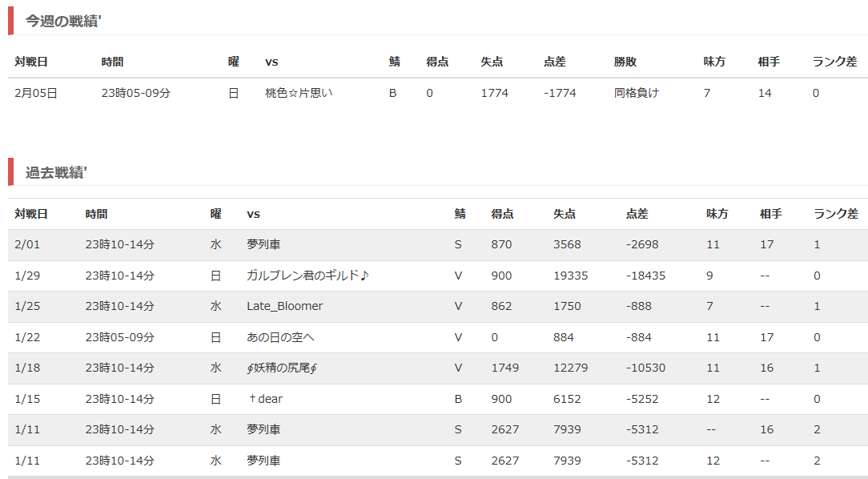
Task: Click the 点差 value -2698
Action: 642,244
